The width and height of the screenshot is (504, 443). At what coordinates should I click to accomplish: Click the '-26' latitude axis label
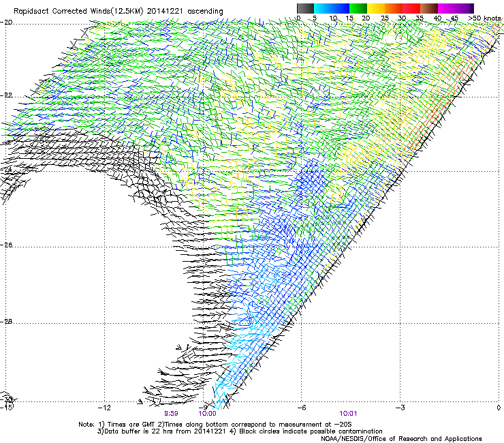click(6, 245)
